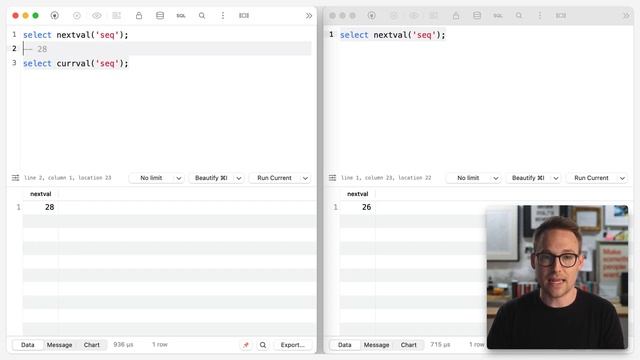The height and width of the screenshot is (360, 640).
Task: Select result cell with value 26
Action: (x=358, y=207)
